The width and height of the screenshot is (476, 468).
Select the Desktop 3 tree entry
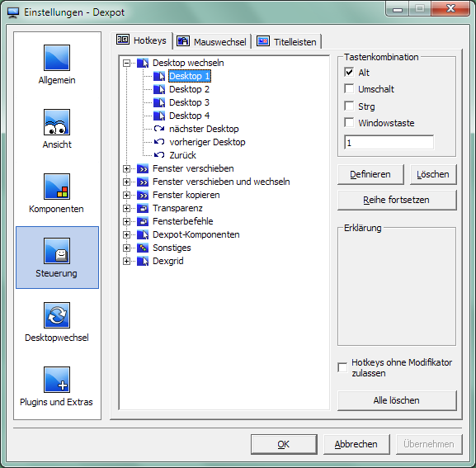190,102
